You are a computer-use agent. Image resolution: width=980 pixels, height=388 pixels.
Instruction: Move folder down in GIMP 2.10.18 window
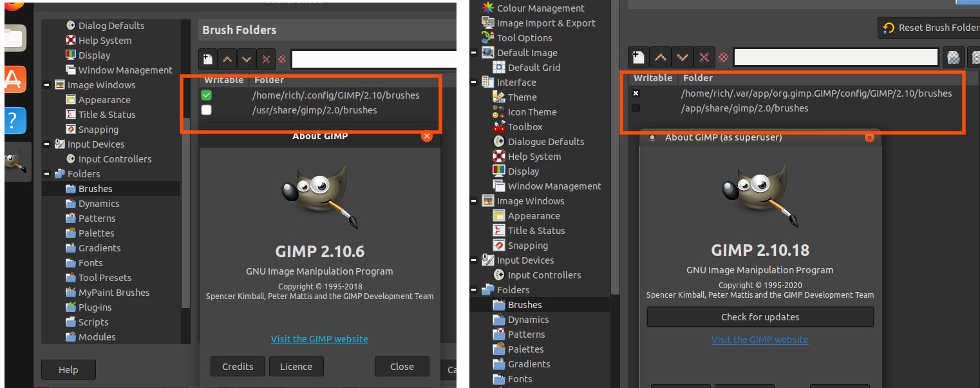point(682,57)
